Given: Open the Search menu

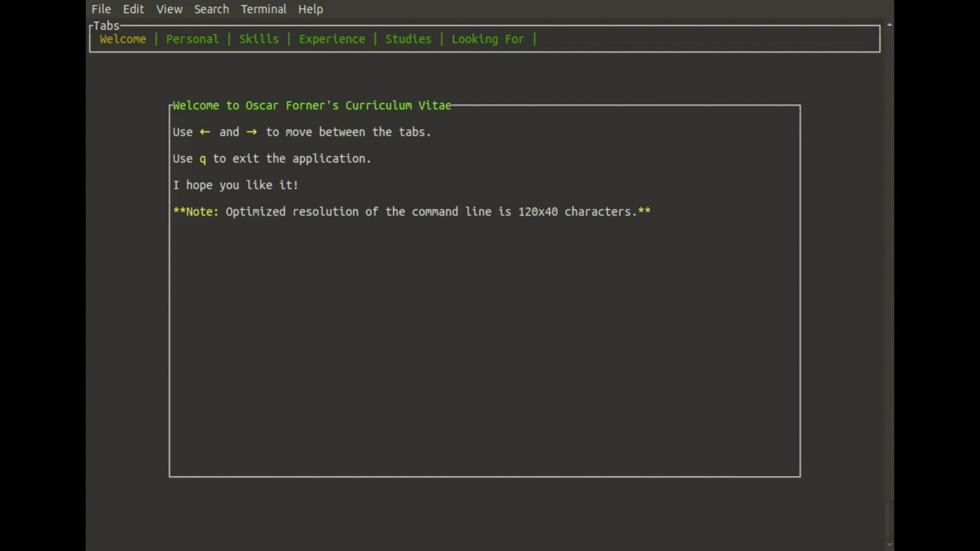Looking at the screenshot, I should (x=211, y=9).
